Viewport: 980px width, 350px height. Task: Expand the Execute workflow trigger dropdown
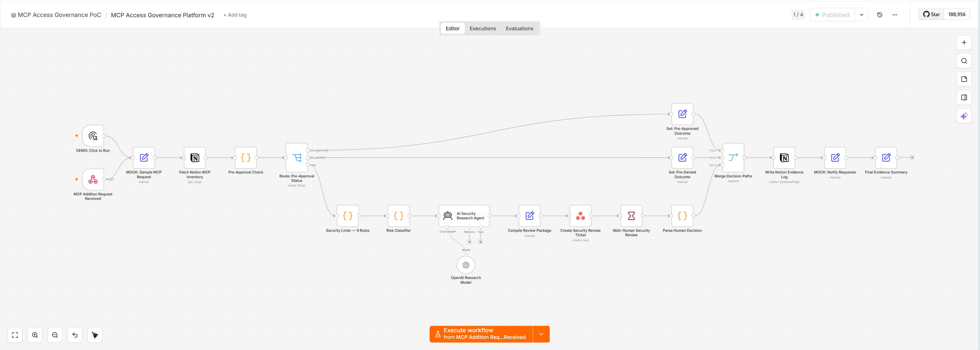tap(541, 334)
